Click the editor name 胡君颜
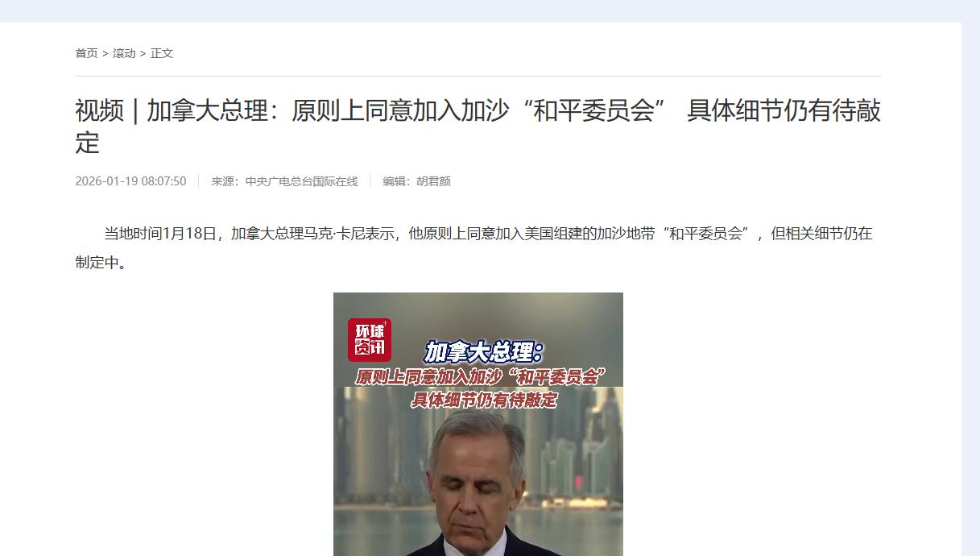The width and height of the screenshot is (980, 556). pos(433,181)
